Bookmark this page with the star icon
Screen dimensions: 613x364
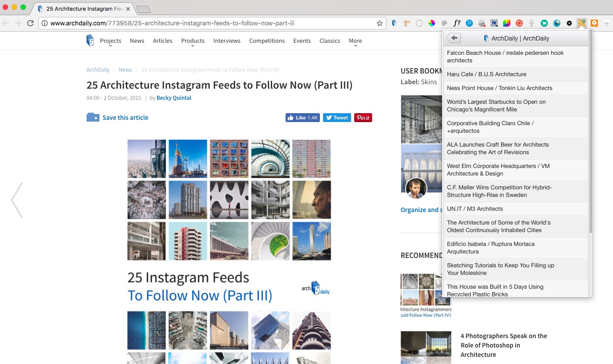[380, 23]
